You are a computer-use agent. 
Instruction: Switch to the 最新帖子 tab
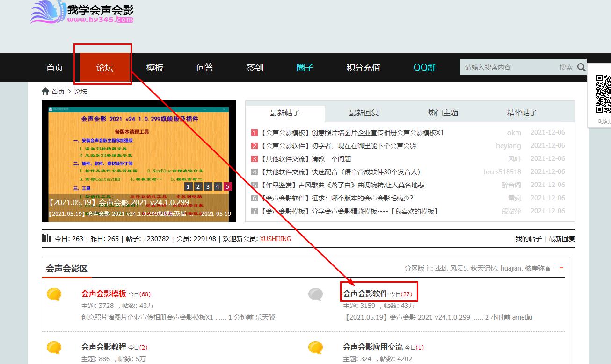(285, 113)
